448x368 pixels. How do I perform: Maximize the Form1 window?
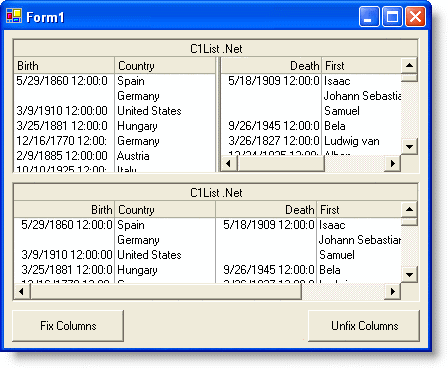click(x=392, y=16)
